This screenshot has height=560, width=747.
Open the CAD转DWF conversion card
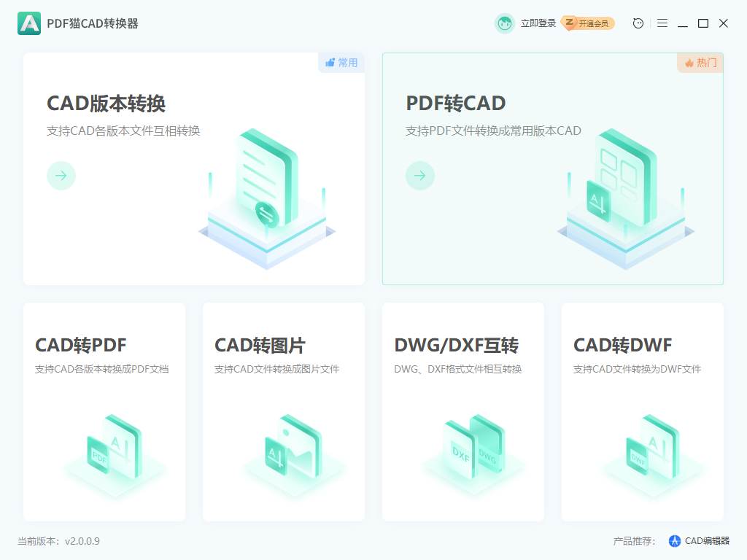tap(642, 411)
